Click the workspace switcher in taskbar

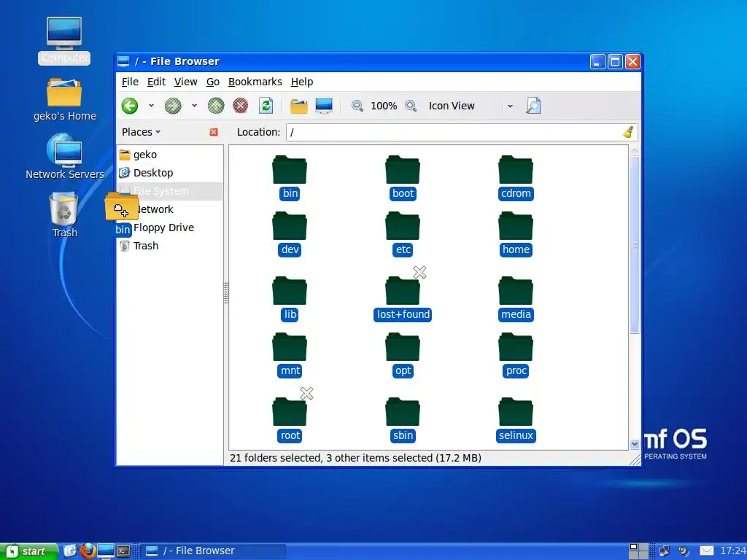(x=639, y=551)
